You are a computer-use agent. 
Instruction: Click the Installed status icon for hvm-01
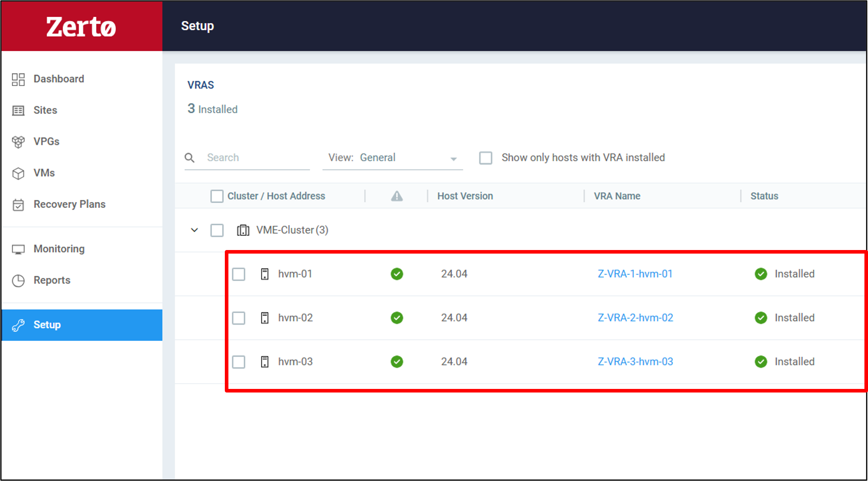pos(761,274)
